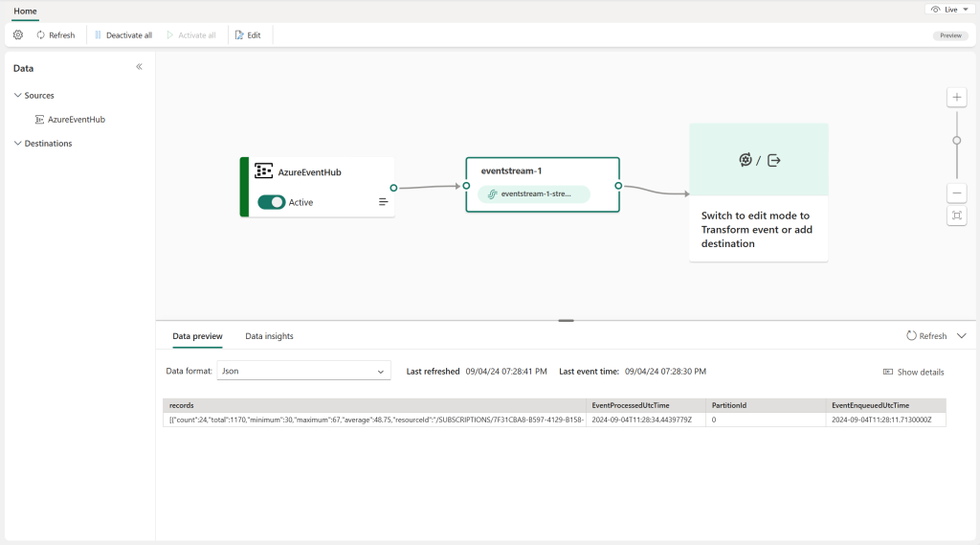Select the records JSON cell
The width and height of the screenshot is (980, 545).
click(374, 420)
